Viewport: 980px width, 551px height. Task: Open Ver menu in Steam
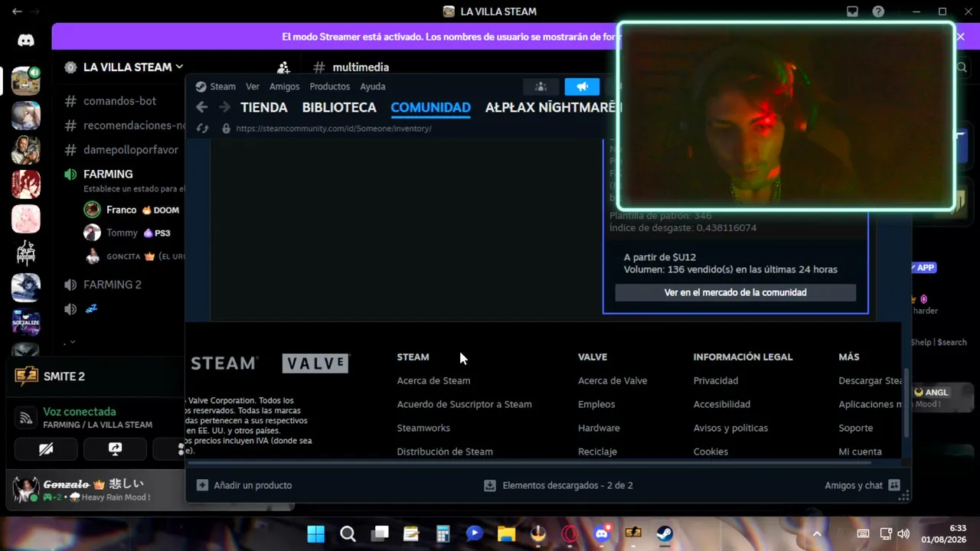[253, 86]
